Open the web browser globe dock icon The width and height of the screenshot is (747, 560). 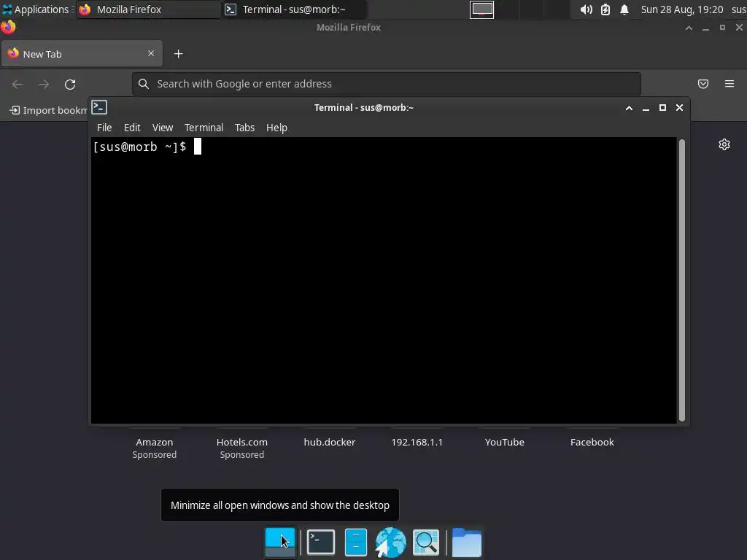click(x=390, y=542)
